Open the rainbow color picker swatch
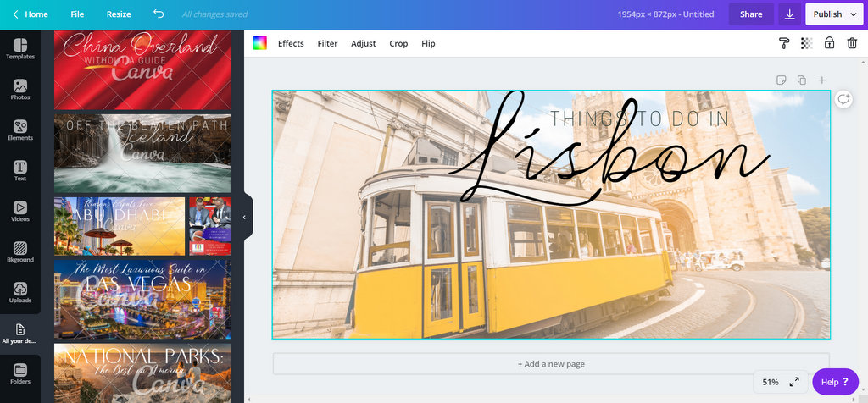Screen dimensions: 868x403 tap(260, 43)
